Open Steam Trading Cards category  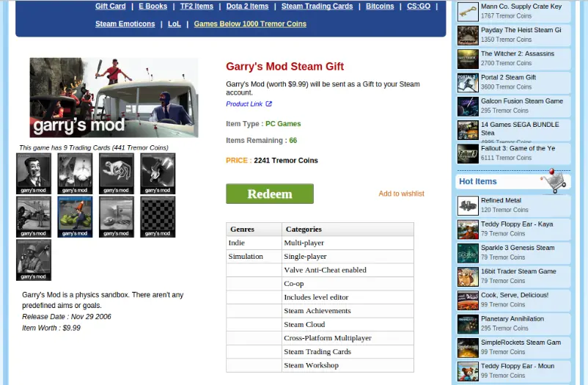(x=317, y=6)
